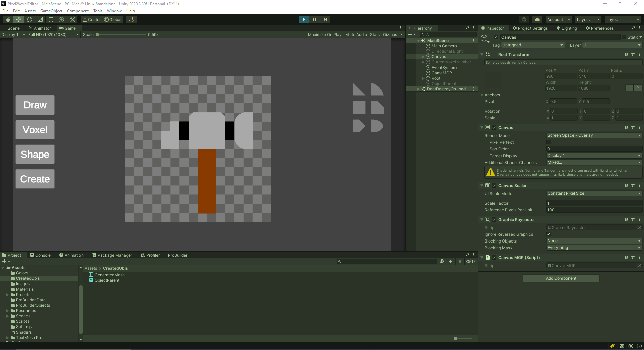Click the Step frame button
Image resolution: width=644 pixels, height=350 pixels.
pyautogui.click(x=325, y=19)
